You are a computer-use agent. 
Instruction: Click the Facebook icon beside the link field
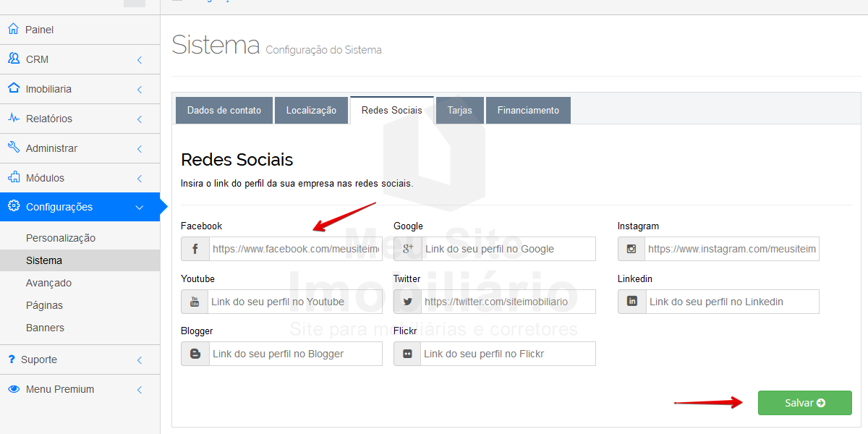[195, 249]
